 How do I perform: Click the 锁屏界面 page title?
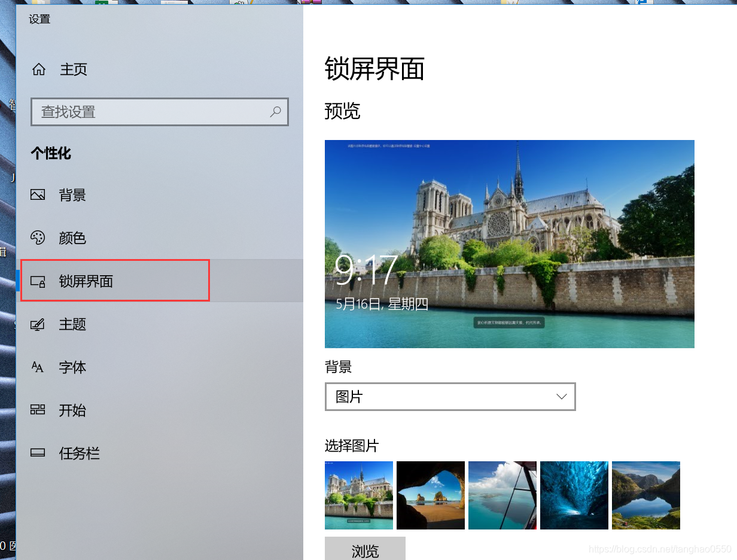(374, 69)
